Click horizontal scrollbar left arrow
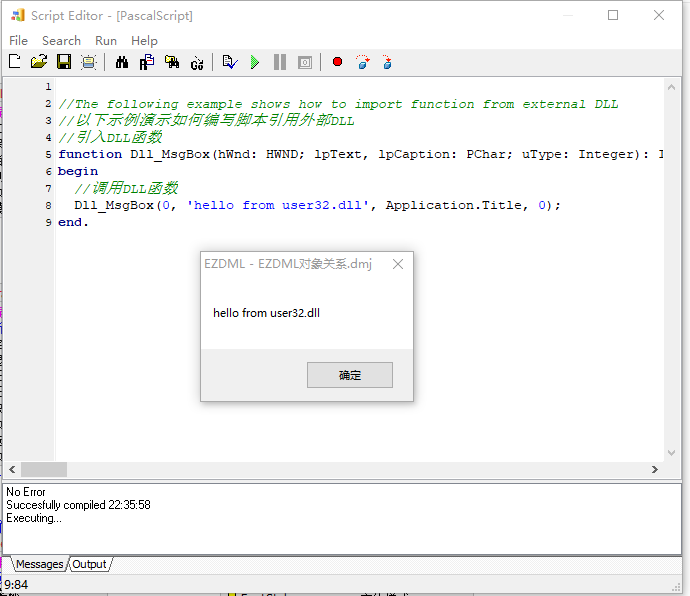This screenshot has width=690, height=596. (x=12, y=470)
